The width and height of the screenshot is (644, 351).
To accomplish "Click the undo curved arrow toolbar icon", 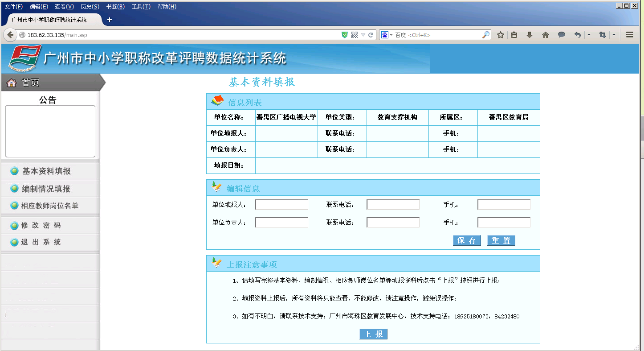I will point(578,35).
